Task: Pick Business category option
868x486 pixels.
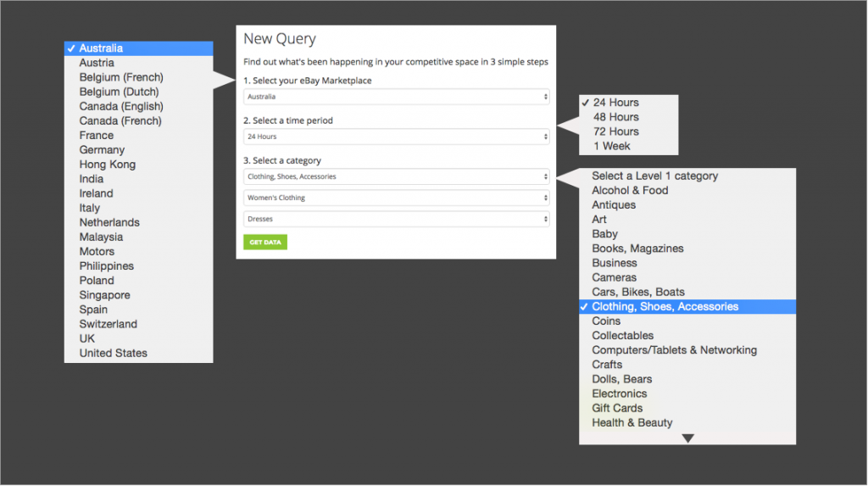Action: [687, 263]
